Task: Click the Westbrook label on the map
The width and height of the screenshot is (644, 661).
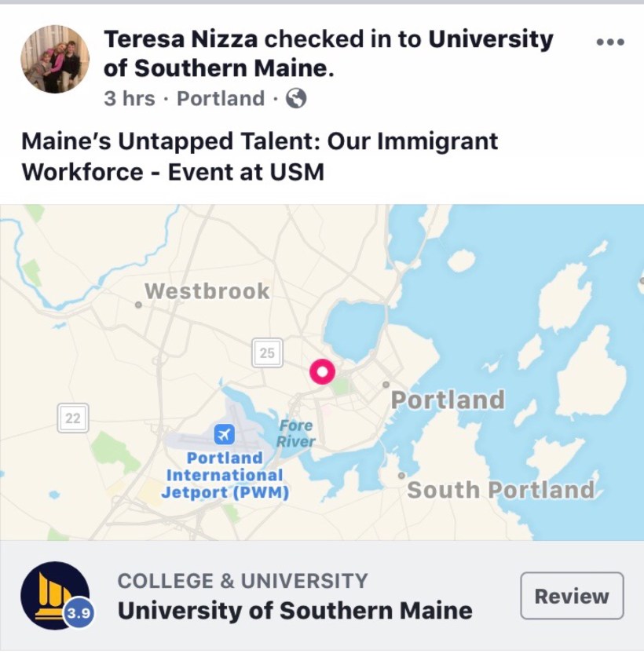Action: (207, 291)
